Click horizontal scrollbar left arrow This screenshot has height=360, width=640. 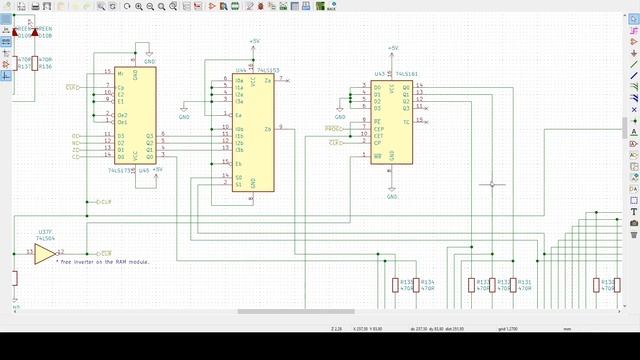click(x=15, y=311)
